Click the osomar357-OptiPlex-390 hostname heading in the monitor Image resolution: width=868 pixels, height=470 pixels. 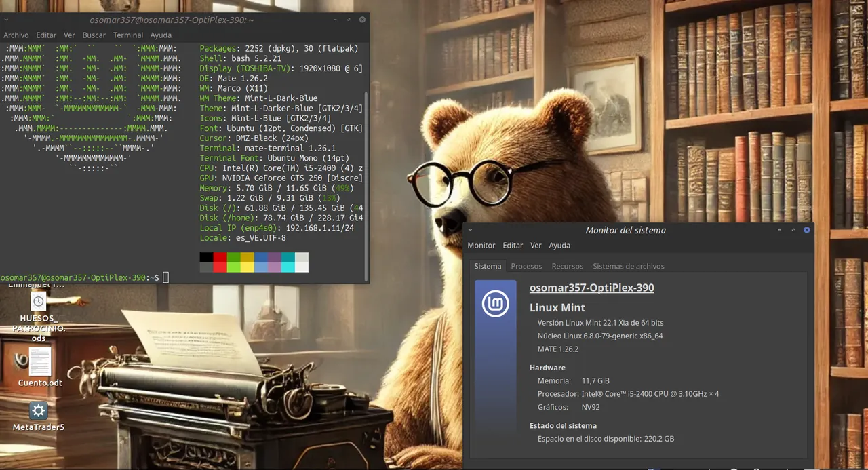[592, 288]
